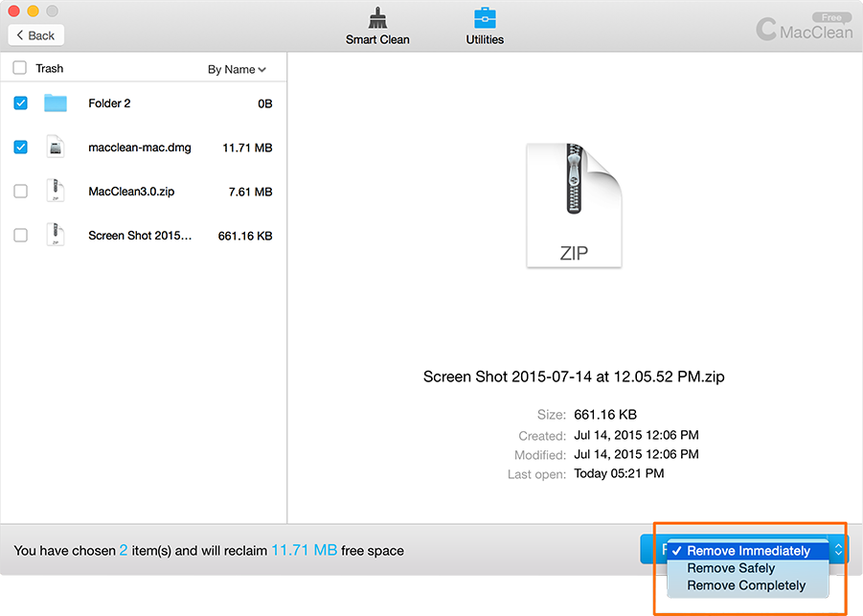Uncheck the macclean-mac.dmg checkbox

click(21, 147)
